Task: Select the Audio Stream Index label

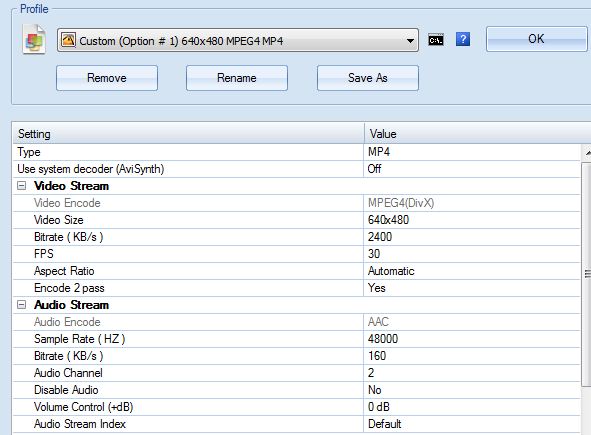Action: click(x=80, y=424)
